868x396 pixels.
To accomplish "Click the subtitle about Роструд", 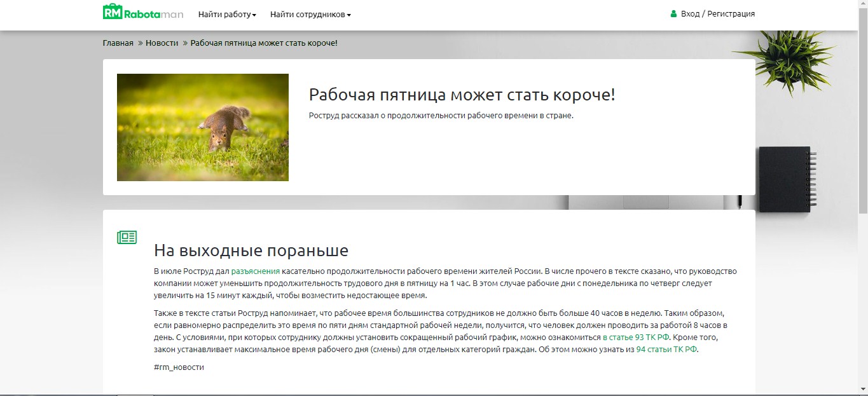I will click(x=441, y=116).
